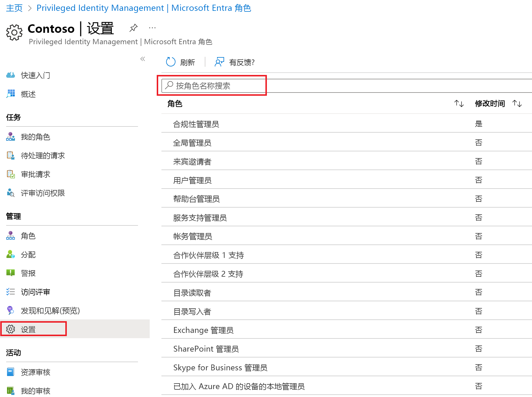The height and width of the screenshot is (397, 532).
Task: Click the 修改时间 column header text
Action: point(490,103)
